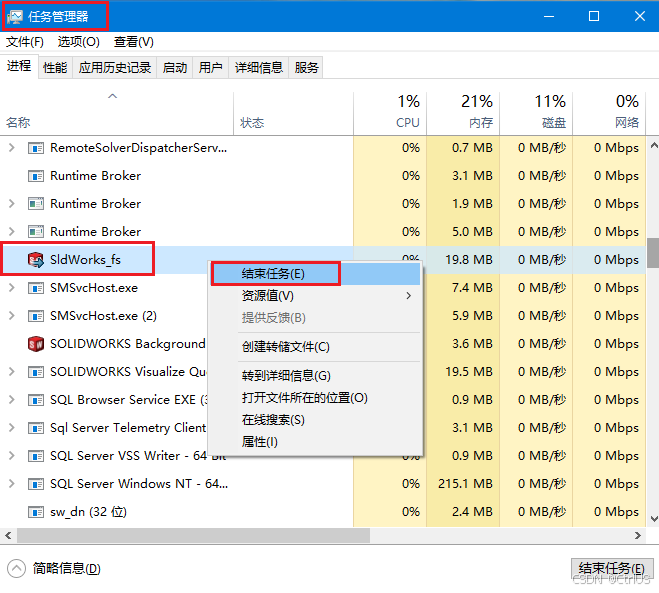The height and width of the screenshot is (593, 659).
Task: Click the RemoteSolverDispatcherServ process icon
Action: click(36, 148)
